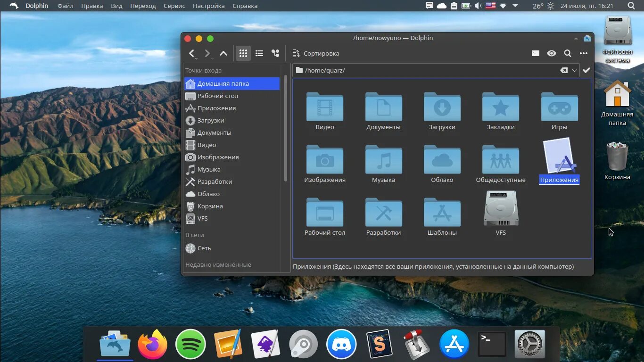Launch Spotify from the dock
Image resolution: width=644 pixels, height=362 pixels.
(x=190, y=344)
